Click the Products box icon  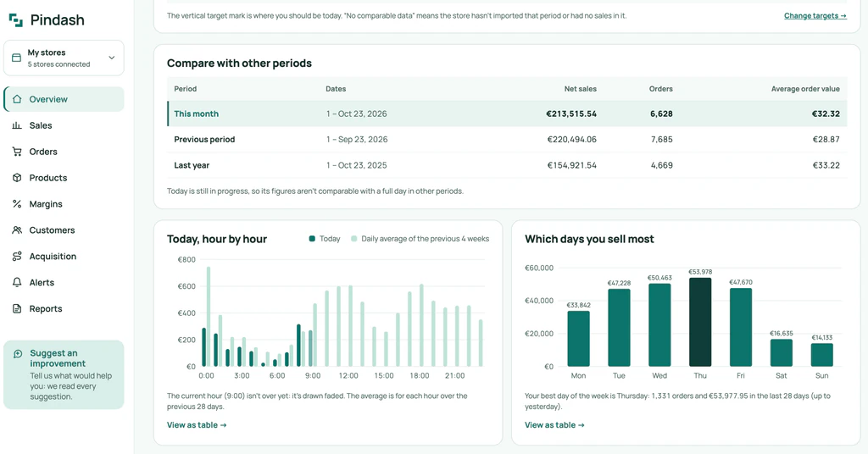pos(17,178)
